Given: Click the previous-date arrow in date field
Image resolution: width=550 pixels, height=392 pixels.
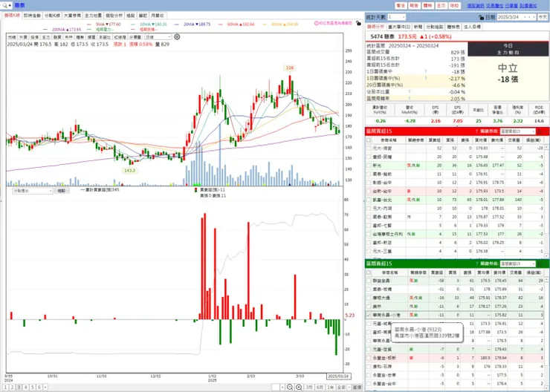Looking at the screenshot, I should pyautogui.click(x=525, y=17).
